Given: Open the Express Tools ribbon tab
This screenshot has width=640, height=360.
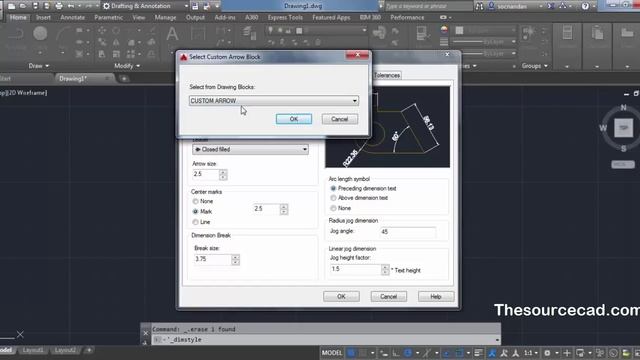Looking at the screenshot, I should click(285, 18).
